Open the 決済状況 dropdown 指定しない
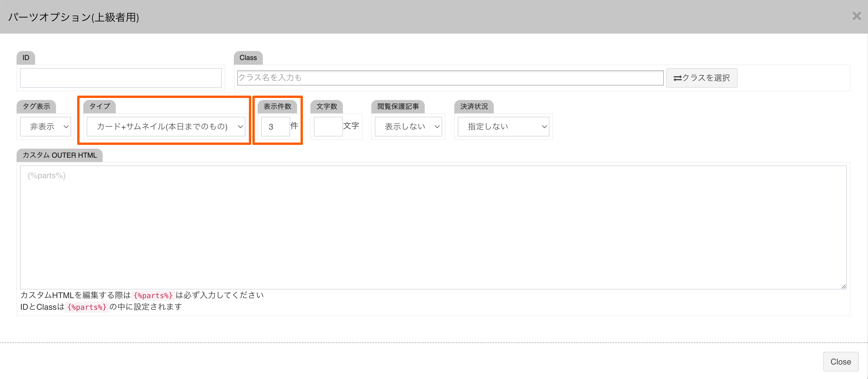This screenshot has height=379, width=868. 503,127
